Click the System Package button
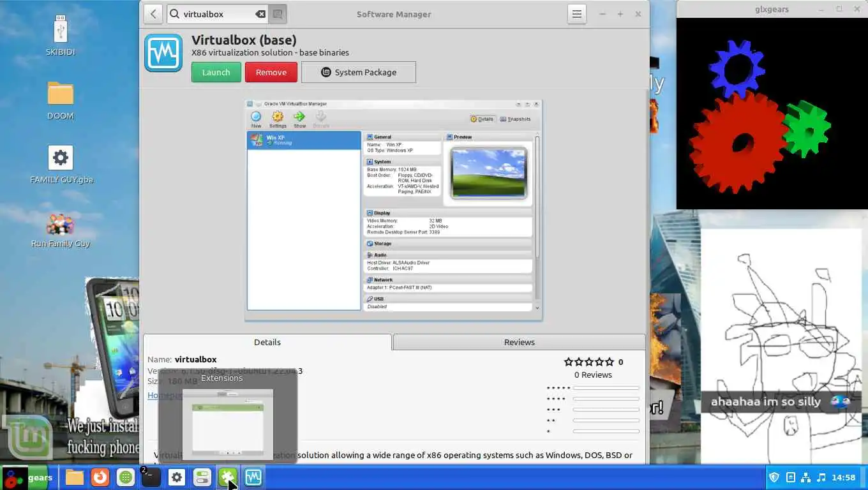 point(359,72)
